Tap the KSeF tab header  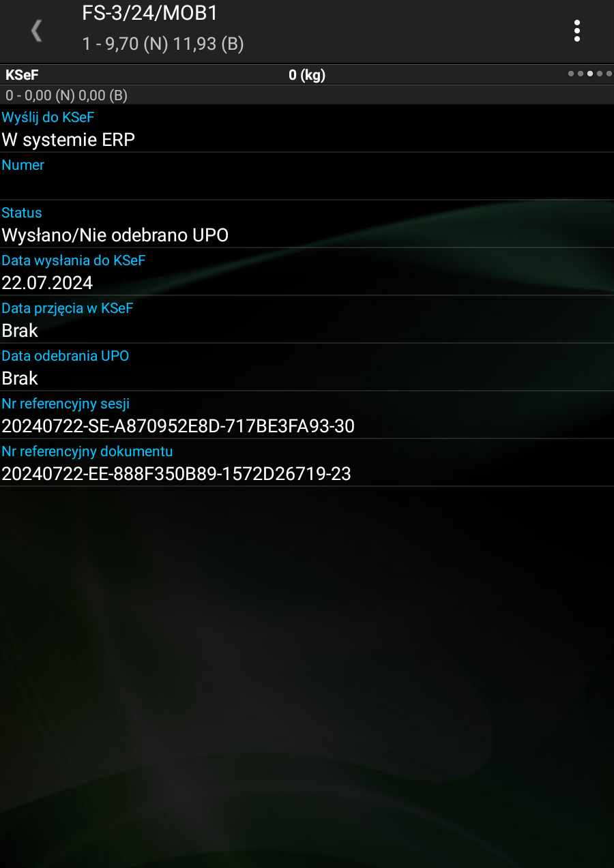coord(22,75)
